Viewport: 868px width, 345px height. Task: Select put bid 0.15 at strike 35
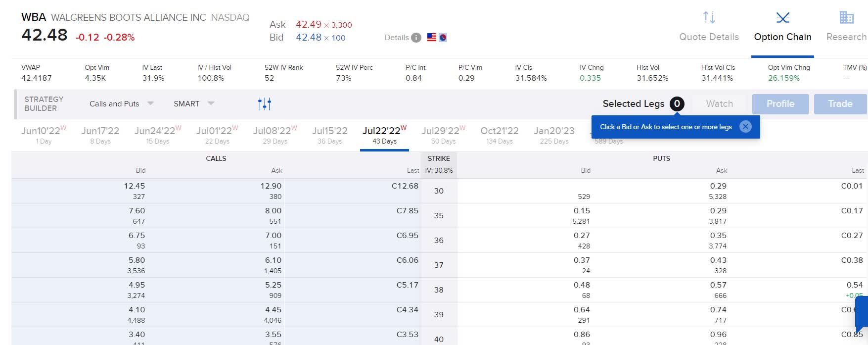pos(582,211)
